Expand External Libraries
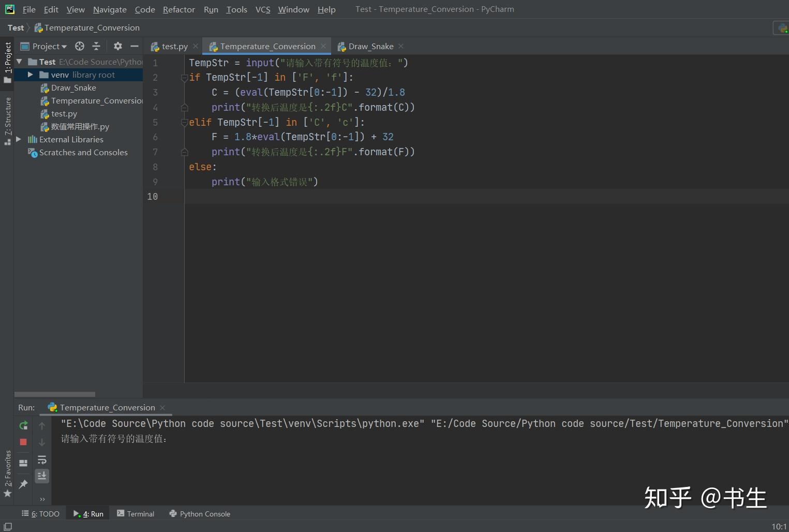Viewport: 789px width, 532px height. pos(19,139)
